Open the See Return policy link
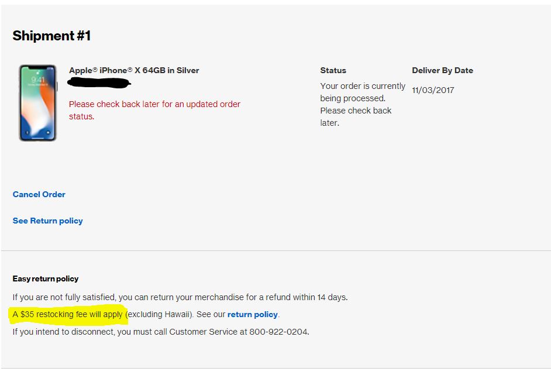The width and height of the screenshot is (551, 392). point(48,221)
